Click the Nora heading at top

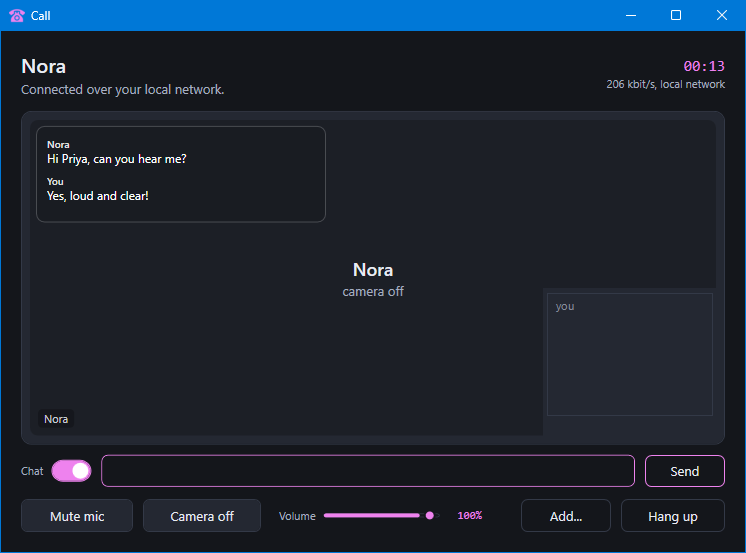[x=43, y=66]
